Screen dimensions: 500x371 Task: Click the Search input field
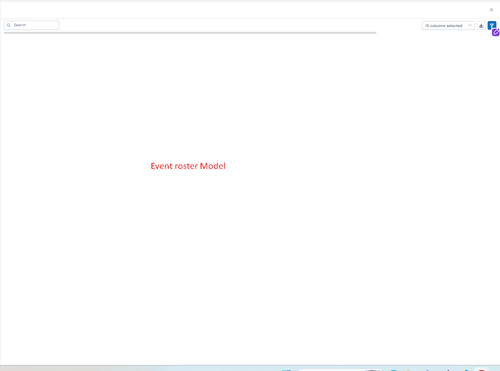32,25
